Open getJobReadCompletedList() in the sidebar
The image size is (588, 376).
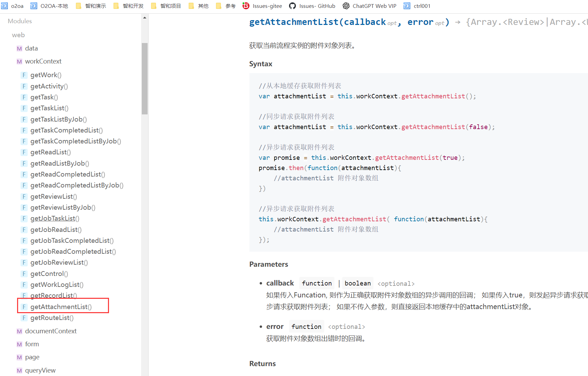[x=73, y=252]
